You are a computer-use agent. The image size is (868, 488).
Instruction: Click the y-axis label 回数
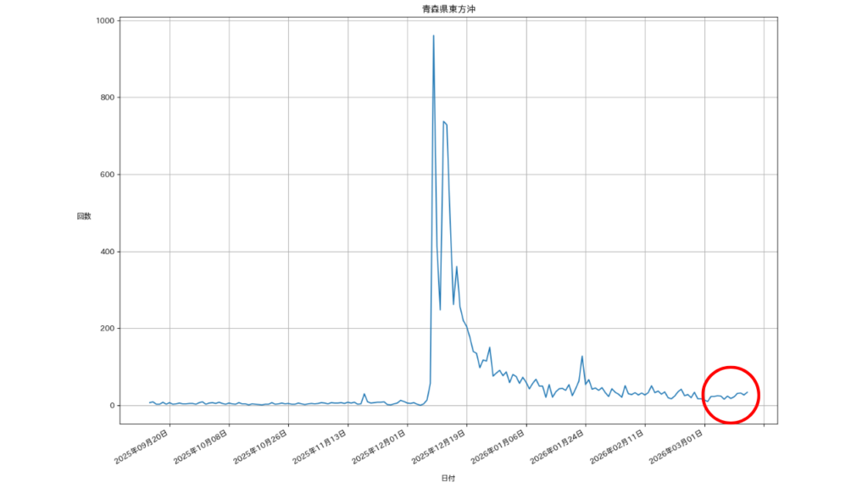click(84, 217)
